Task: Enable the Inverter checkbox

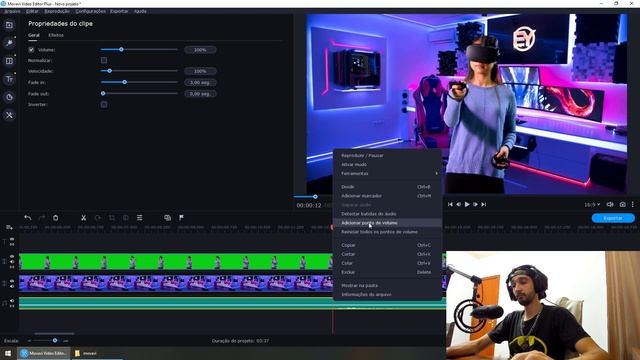Action: (x=104, y=104)
